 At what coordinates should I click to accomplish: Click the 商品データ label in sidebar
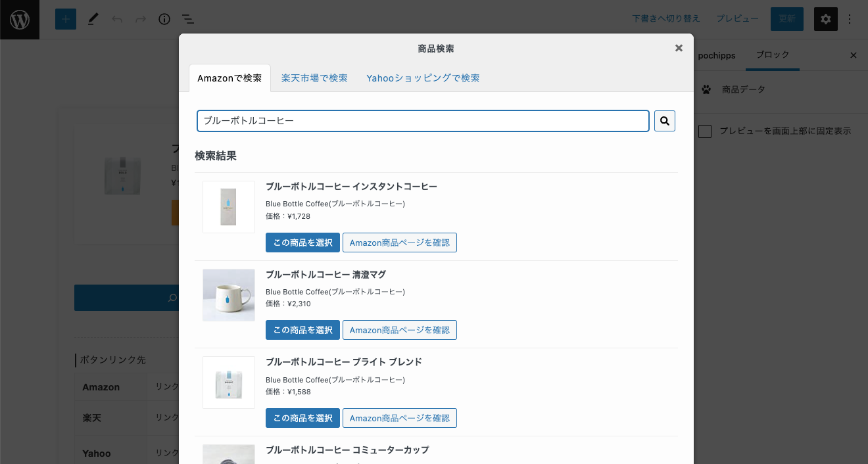click(744, 89)
